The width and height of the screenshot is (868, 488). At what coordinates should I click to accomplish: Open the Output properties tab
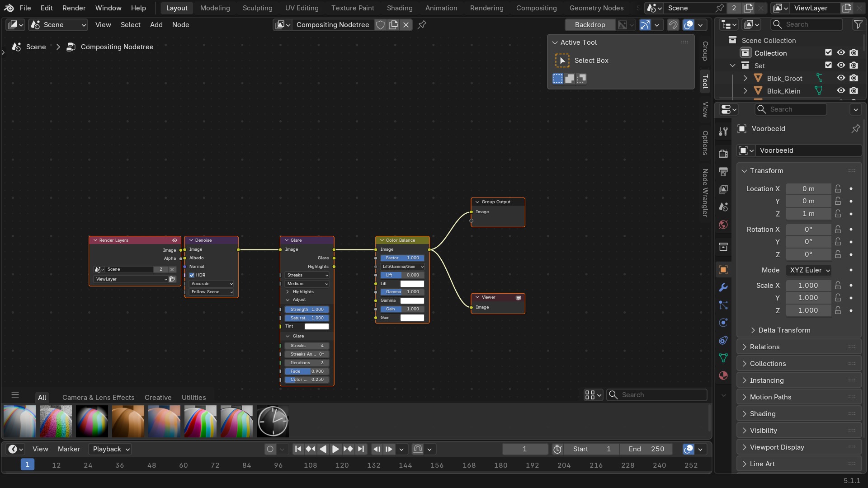tap(723, 171)
